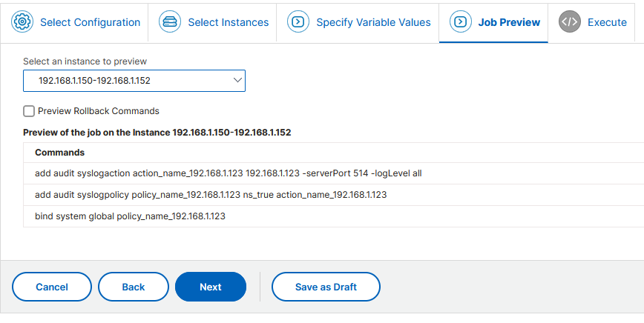Click the Cancel button
This screenshot has height=323, width=644.
(52, 287)
